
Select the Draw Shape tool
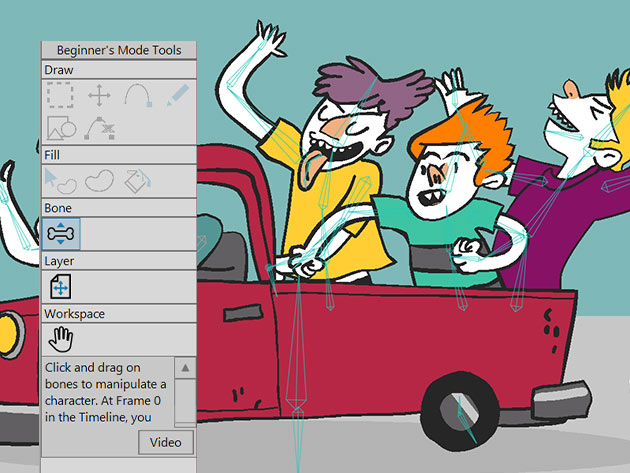coord(61,128)
